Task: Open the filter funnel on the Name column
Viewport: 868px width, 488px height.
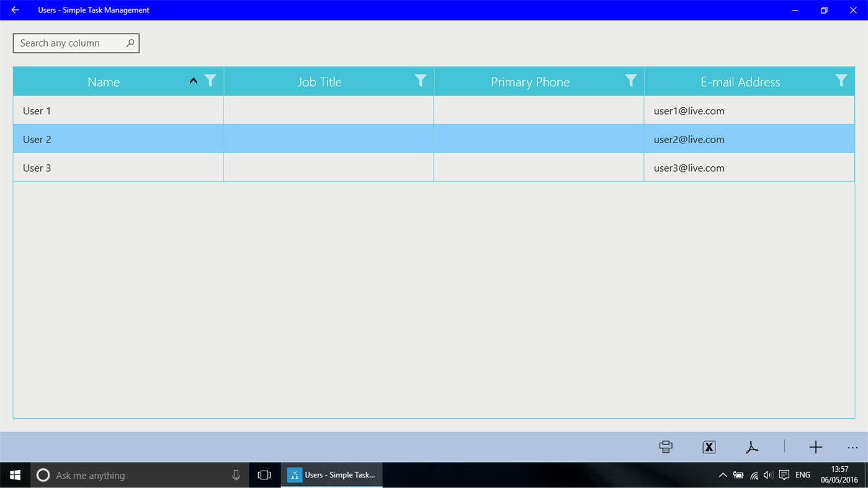Action: (210, 81)
